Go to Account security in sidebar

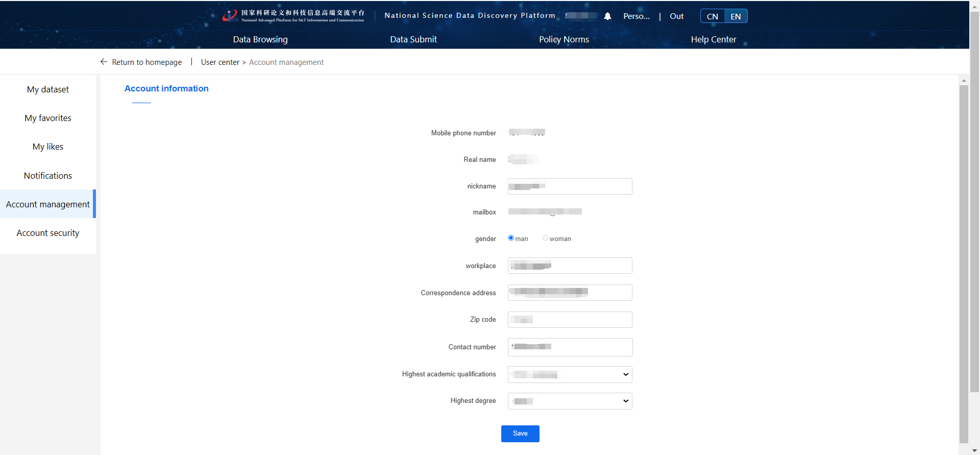48,233
